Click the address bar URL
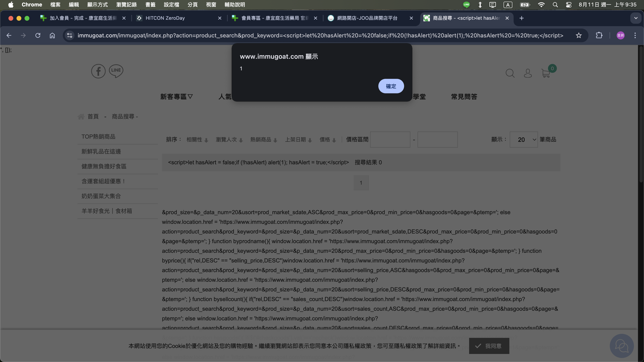The image size is (644, 362). 320,35
